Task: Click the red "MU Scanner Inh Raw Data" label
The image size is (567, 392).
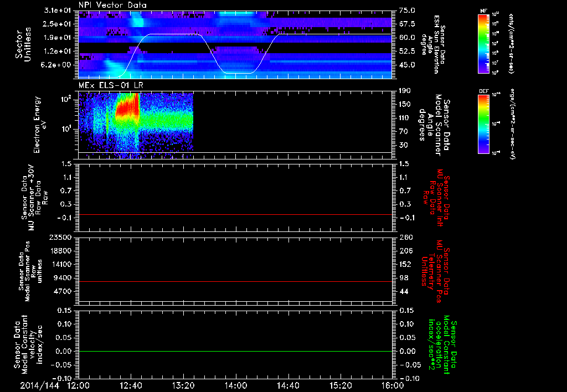Action: click(x=436, y=198)
